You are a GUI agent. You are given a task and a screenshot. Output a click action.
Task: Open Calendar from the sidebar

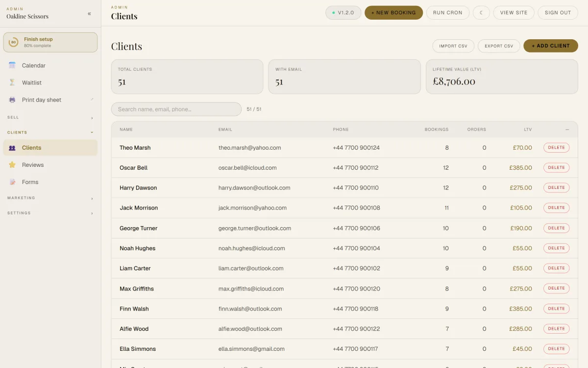pos(50,65)
